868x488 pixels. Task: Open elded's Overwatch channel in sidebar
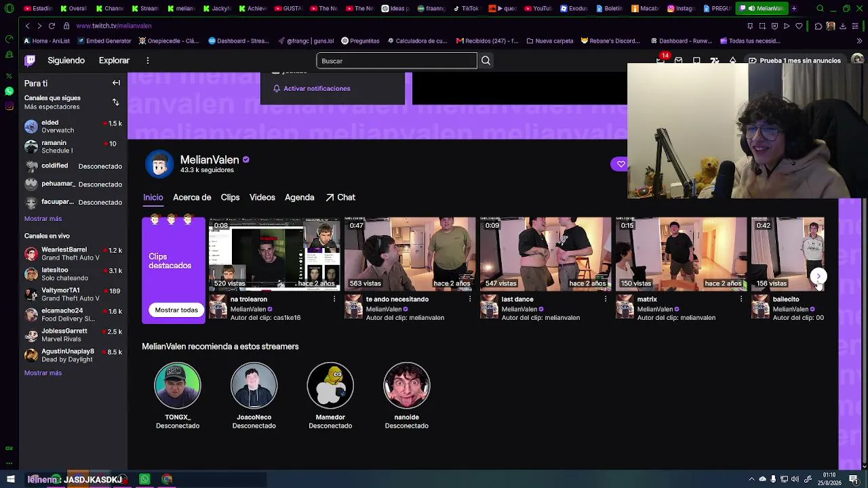click(x=73, y=127)
